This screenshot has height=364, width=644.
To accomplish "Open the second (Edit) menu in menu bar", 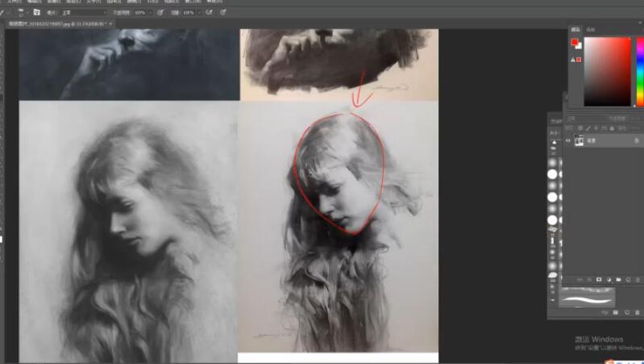I will [x=34, y=2].
